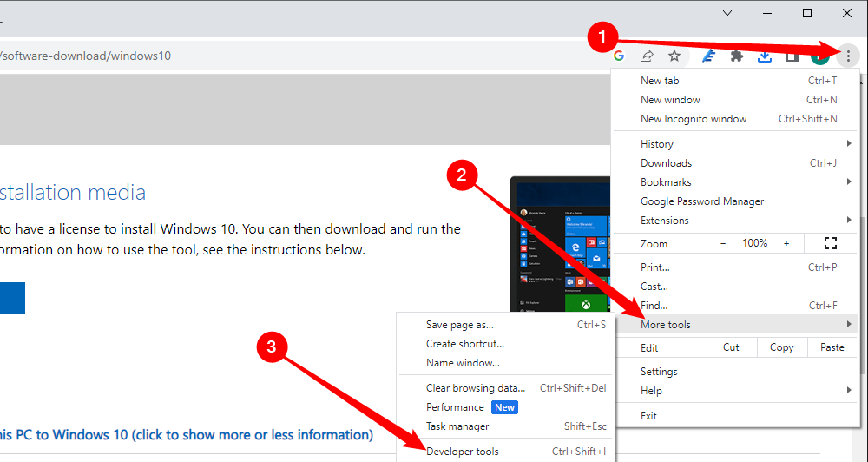Choose Clear browsing data
868x462 pixels.
click(476, 388)
